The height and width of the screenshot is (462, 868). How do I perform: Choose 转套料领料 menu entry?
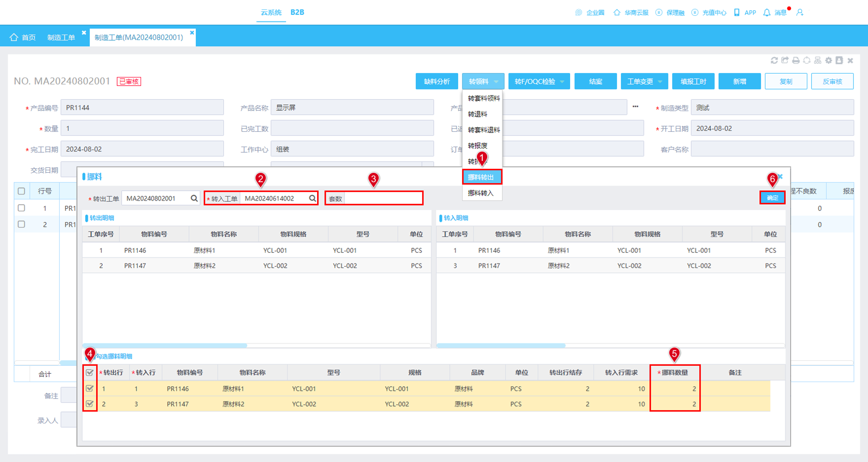pyautogui.click(x=483, y=98)
